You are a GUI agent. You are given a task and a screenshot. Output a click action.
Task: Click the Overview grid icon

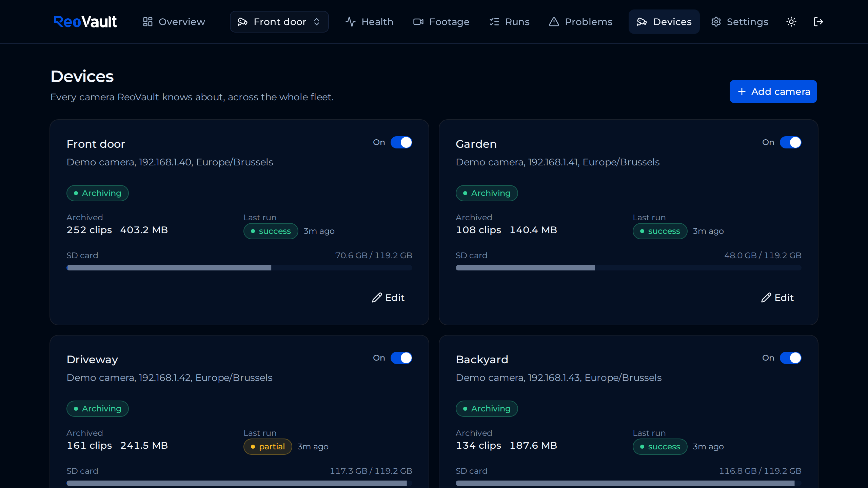point(147,22)
